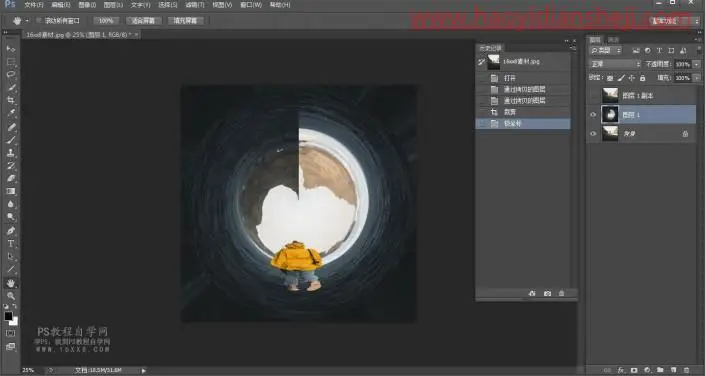Select the Path Selection tool

pyautogui.click(x=11, y=257)
